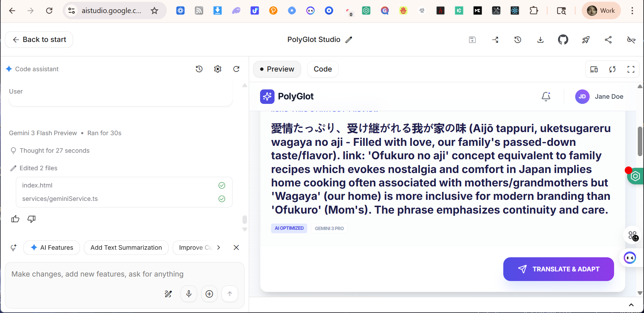Open the index.html file entry
The width and height of the screenshot is (644, 313).
pyautogui.click(x=124, y=185)
